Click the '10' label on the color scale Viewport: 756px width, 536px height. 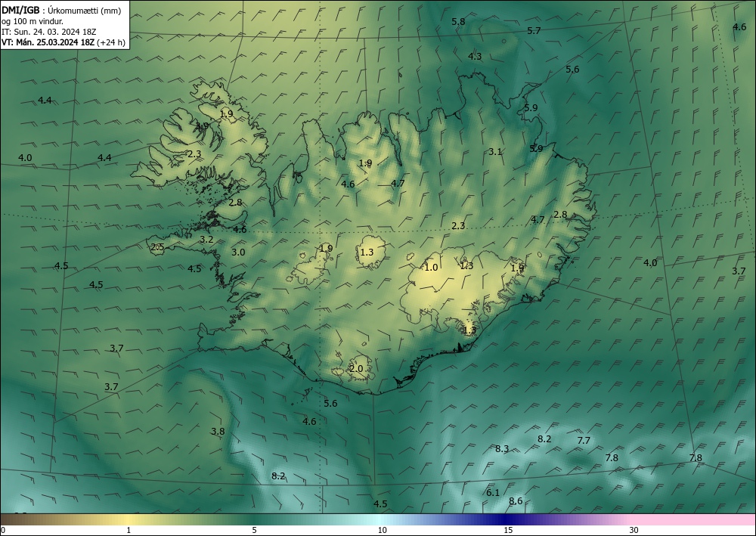point(383,531)
